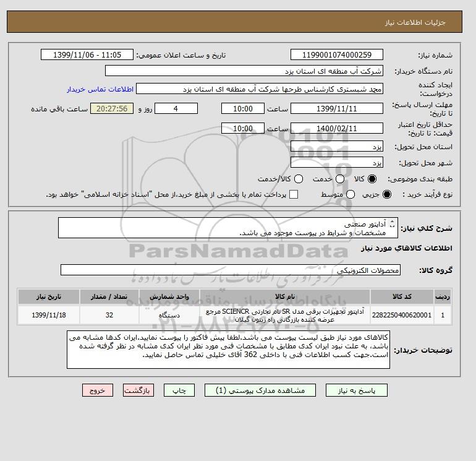Image resolution: width=476 pixels, height=461 pixels.
Task: Click مشاهده مدارک پیوستی (1) button
Action: (x=260, y=390)
